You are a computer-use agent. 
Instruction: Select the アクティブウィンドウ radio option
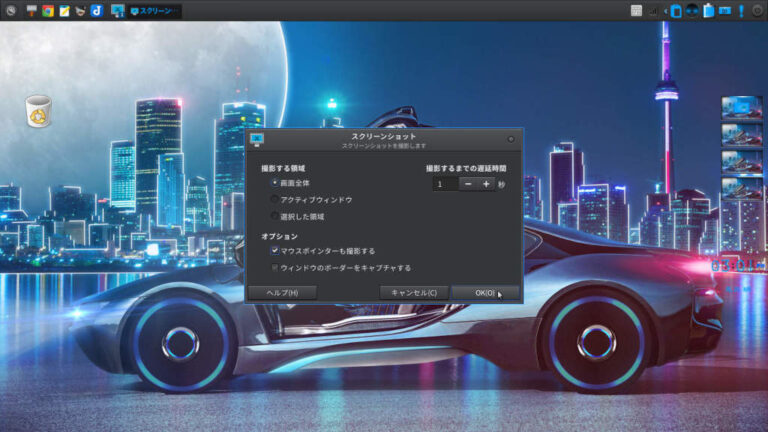(275, 200)
